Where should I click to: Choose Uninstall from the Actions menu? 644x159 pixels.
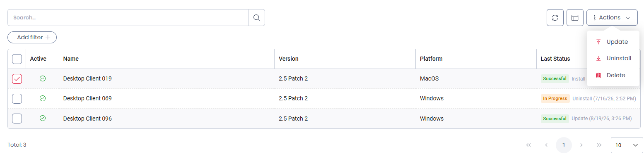(x=613, y=58)
